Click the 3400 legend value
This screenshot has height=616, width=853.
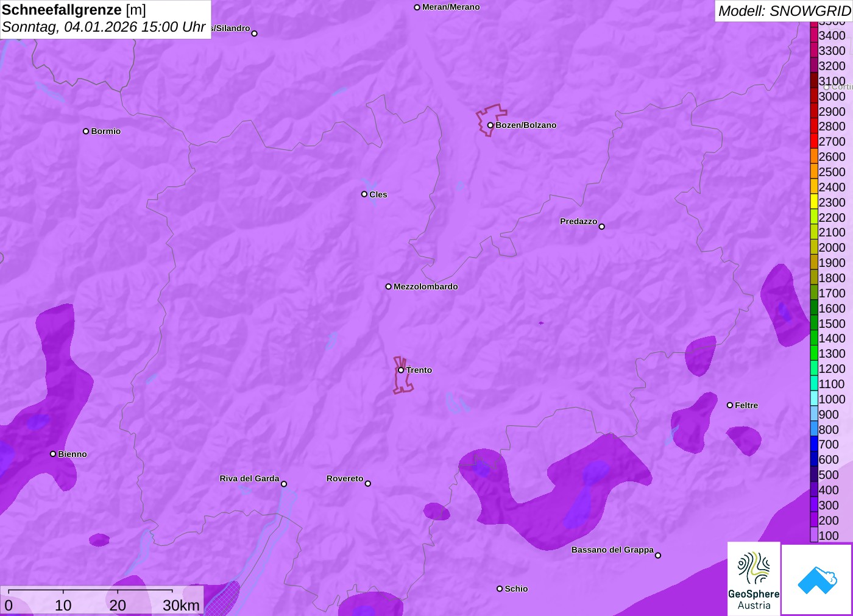click(832, 35)
